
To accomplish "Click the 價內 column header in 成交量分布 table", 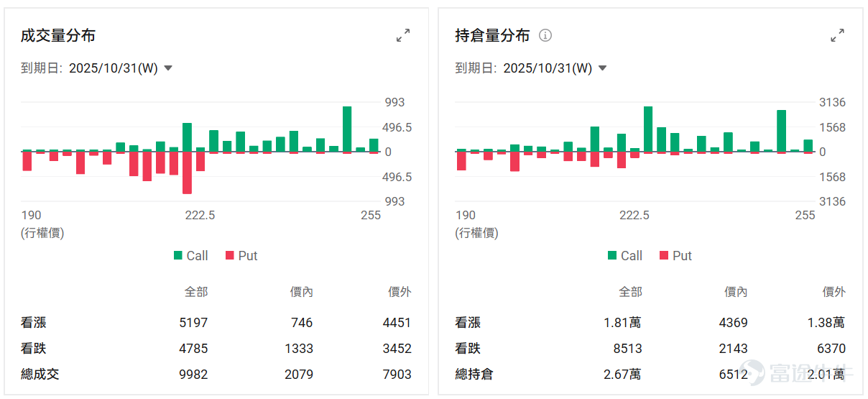I will 302,292.
